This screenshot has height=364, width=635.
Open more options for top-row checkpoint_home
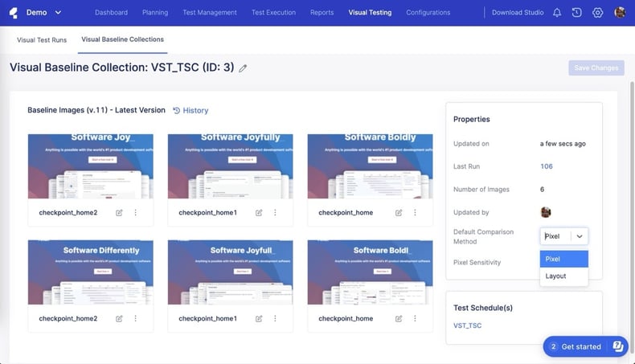pyautogui.click(x=415, y=213)
